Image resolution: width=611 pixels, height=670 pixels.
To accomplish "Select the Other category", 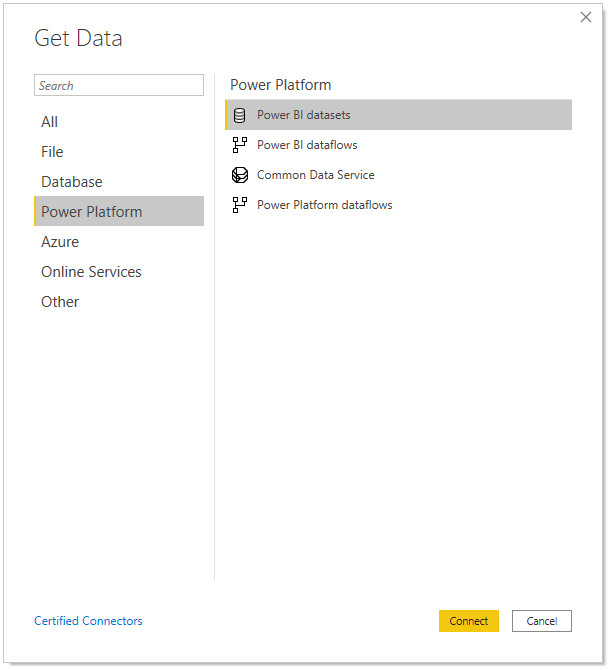I will pos(119,301).
